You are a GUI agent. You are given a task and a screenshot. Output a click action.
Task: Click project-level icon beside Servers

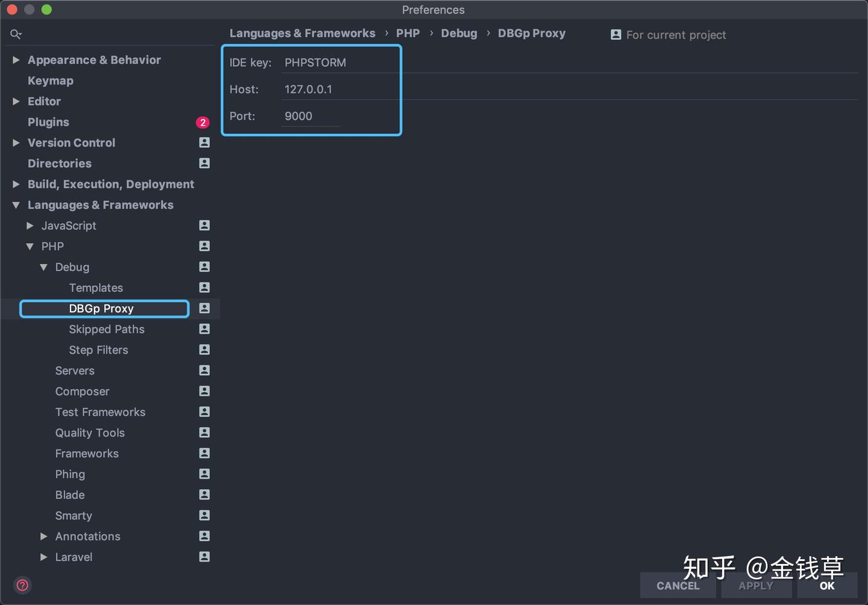click(204, 370)
